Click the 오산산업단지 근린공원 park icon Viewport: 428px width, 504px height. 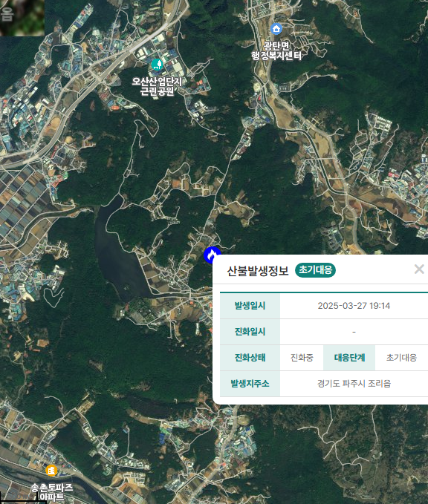157,65
